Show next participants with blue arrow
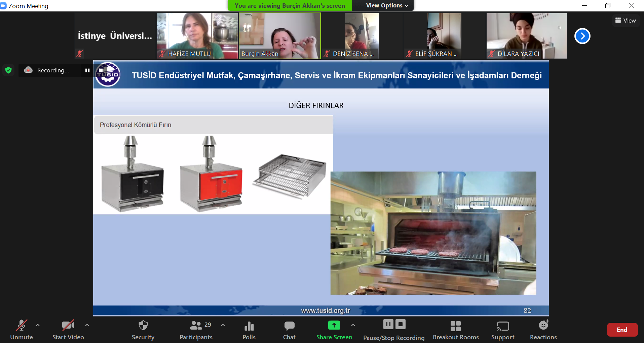 pos(582,36)
